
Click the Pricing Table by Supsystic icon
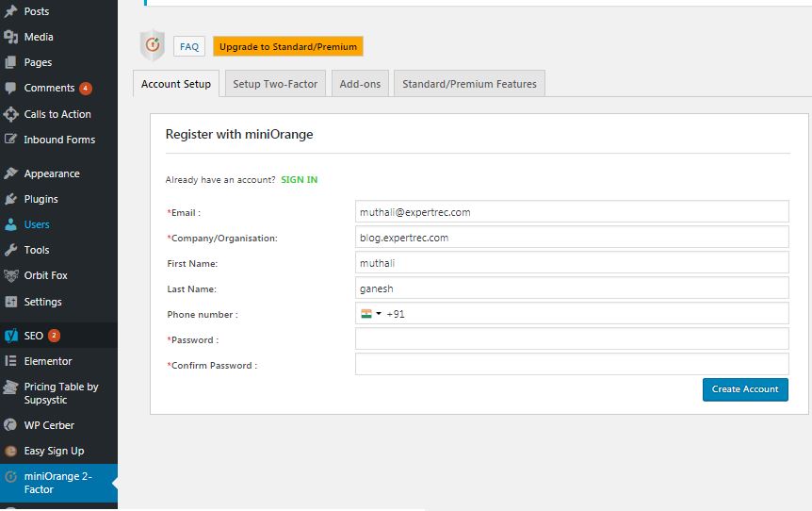coord(10,387)
